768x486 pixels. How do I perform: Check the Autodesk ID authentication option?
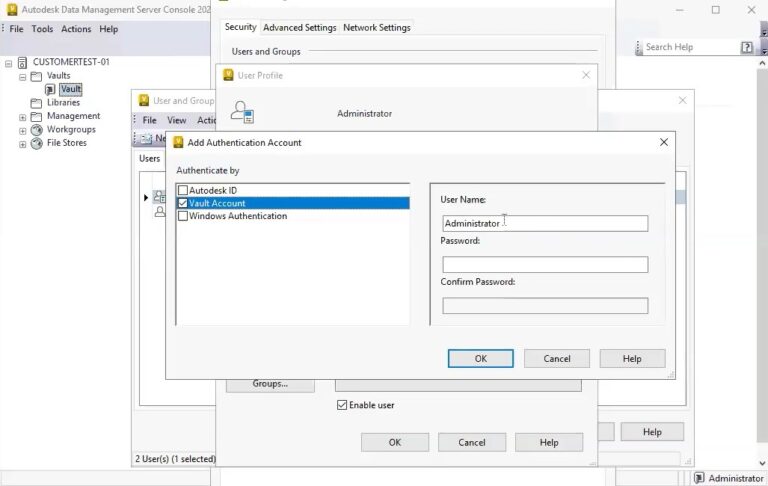(x=183, y=190)
